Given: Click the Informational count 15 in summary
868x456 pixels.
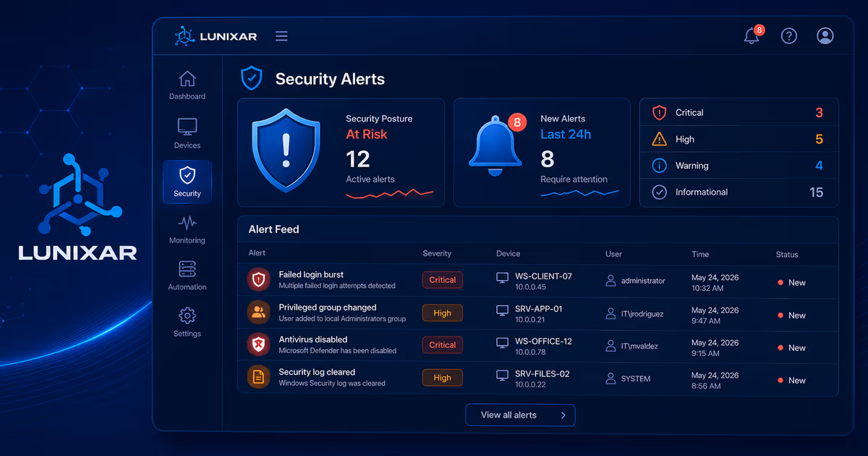Looking at the screenshot, I should click(816, 193).
